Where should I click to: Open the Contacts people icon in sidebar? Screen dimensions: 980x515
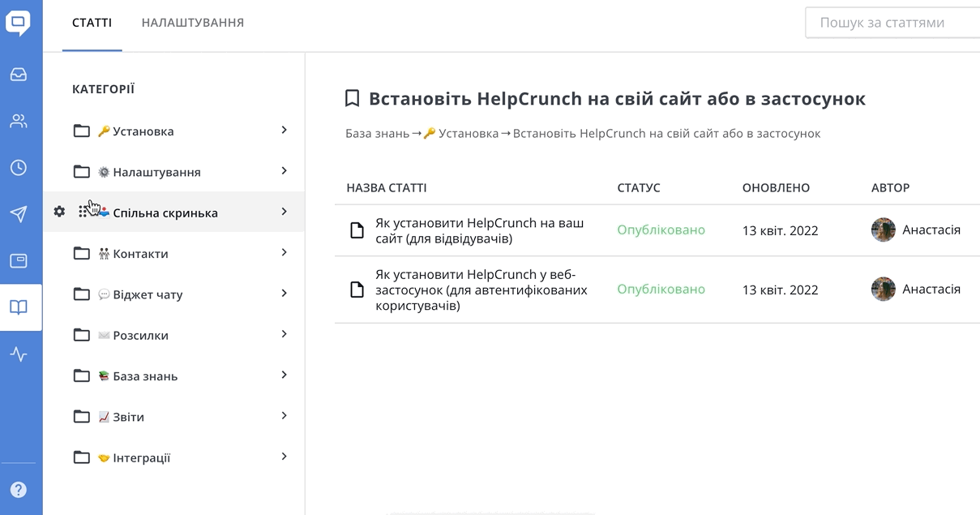coord(19,122)
